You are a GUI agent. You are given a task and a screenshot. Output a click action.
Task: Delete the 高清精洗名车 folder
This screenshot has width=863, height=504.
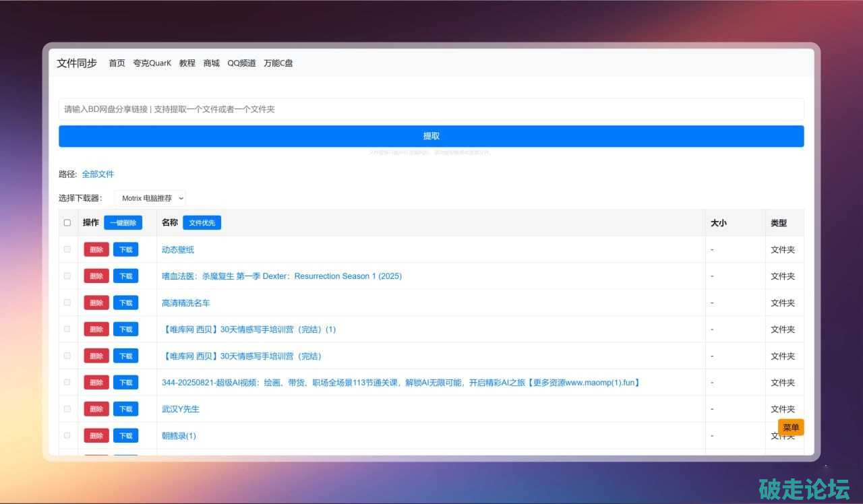(96, 303)
